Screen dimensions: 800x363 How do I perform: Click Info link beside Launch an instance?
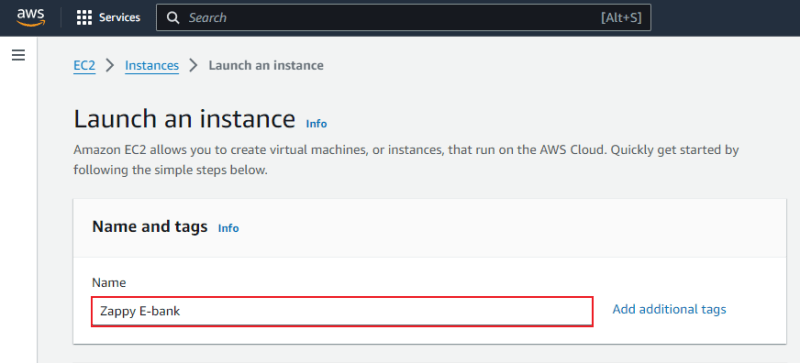coord(316,124)
